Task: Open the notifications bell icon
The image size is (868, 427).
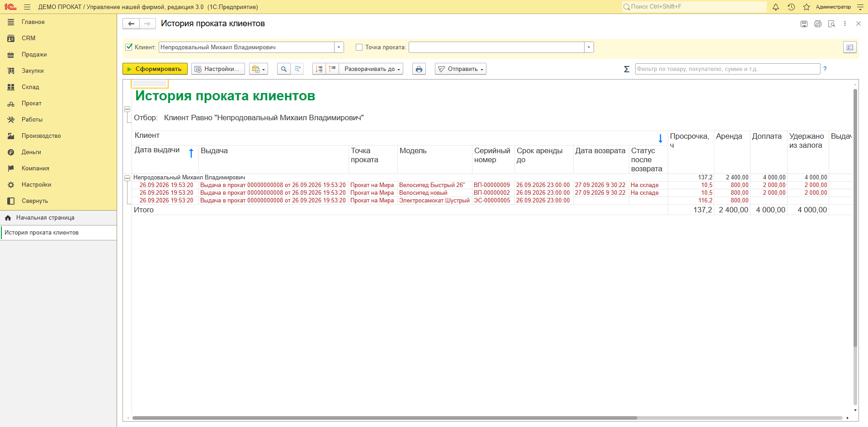Action: coord(776,7)
